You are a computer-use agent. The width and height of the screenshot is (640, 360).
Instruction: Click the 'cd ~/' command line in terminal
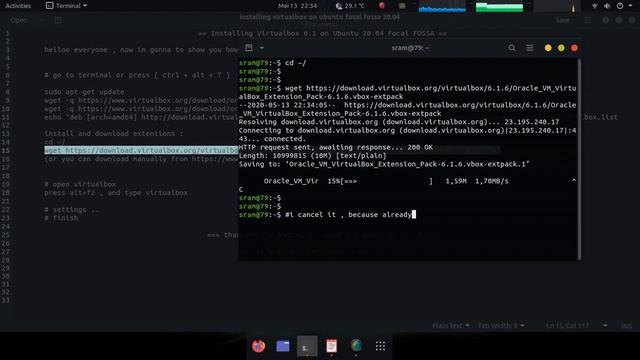272,63
